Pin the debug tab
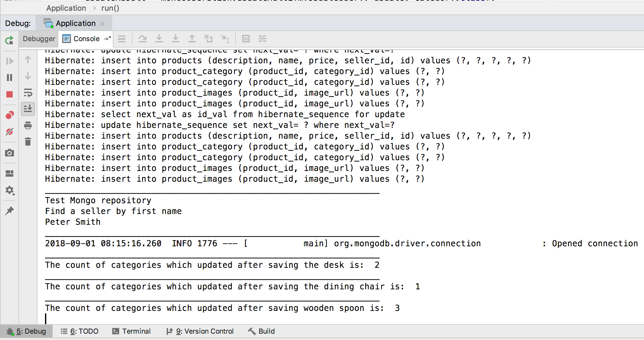 click(10, 211)
